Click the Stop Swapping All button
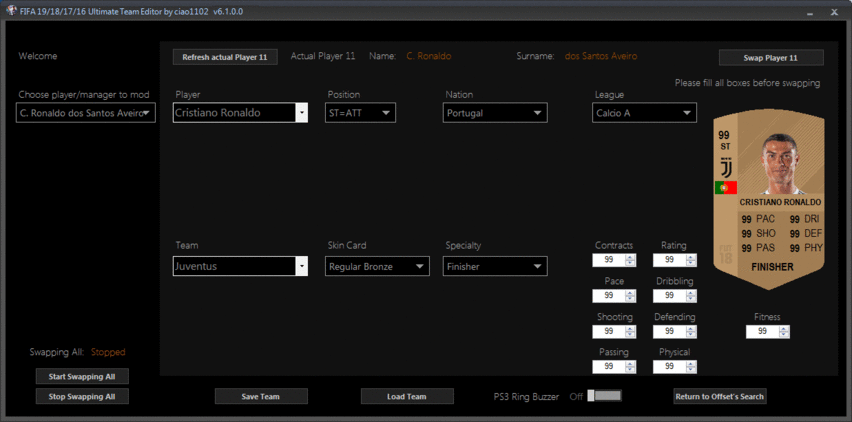This screenshot has width=852, height=422. [x=83, y=396]
